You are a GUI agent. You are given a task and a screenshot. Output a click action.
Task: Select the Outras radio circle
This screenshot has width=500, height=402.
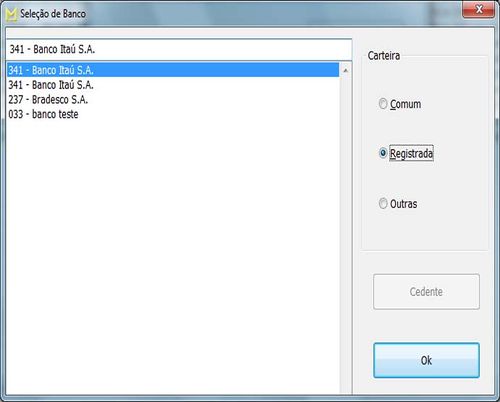click(383, 203)
